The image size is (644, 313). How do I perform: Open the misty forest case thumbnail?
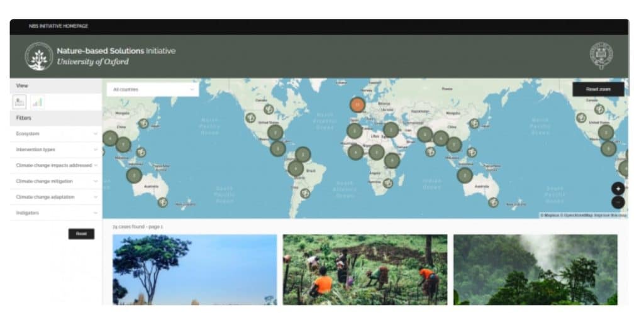click(x=535, y=269)
